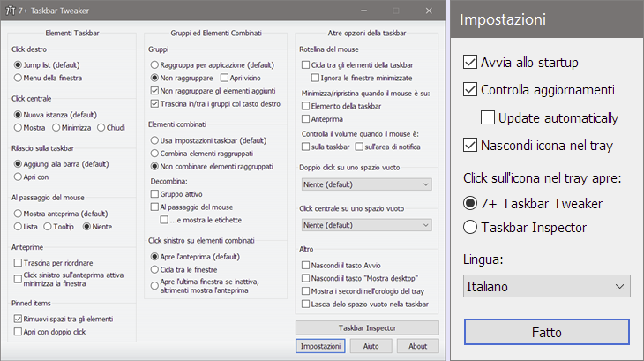Viewport: 644px width, 361px height.
Task: Select Non combinare elementi raggruppati
Action: click(x=154, y=166)
